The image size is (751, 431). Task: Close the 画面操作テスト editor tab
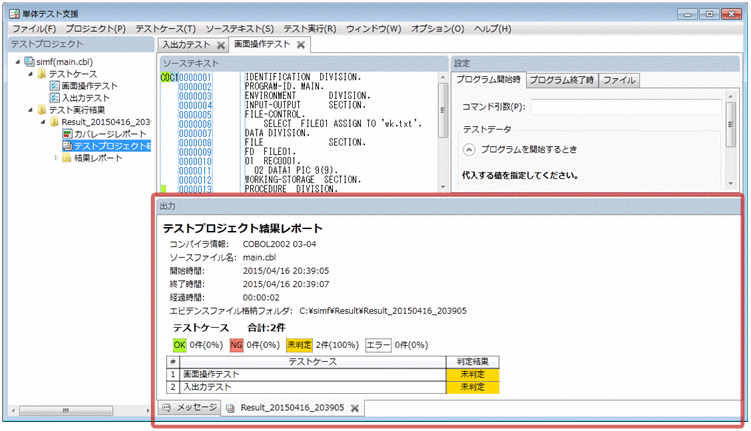point(301,45)
